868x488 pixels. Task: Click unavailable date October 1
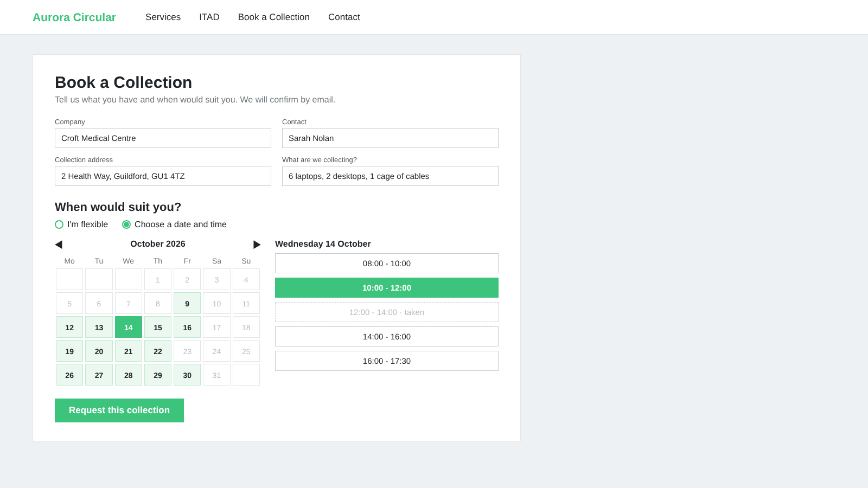[x=158, y=280]
